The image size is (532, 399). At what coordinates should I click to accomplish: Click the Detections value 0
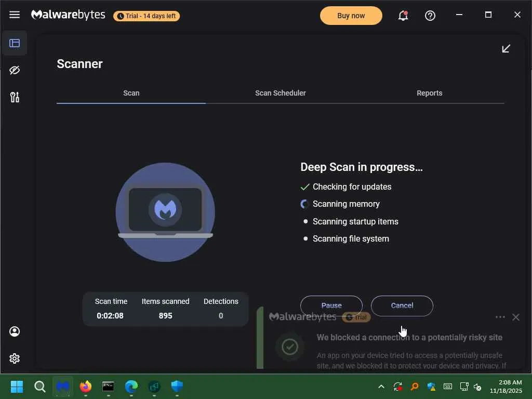[x=221, y=315]
